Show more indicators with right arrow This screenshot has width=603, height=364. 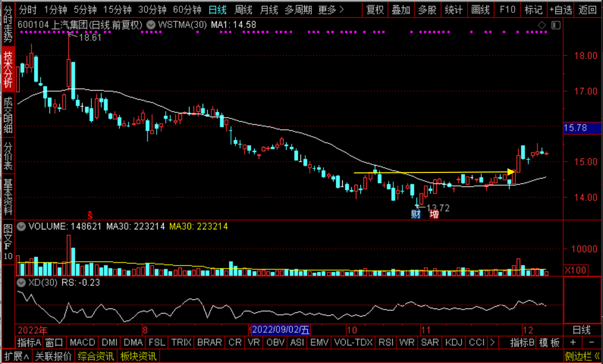[492, 342]
